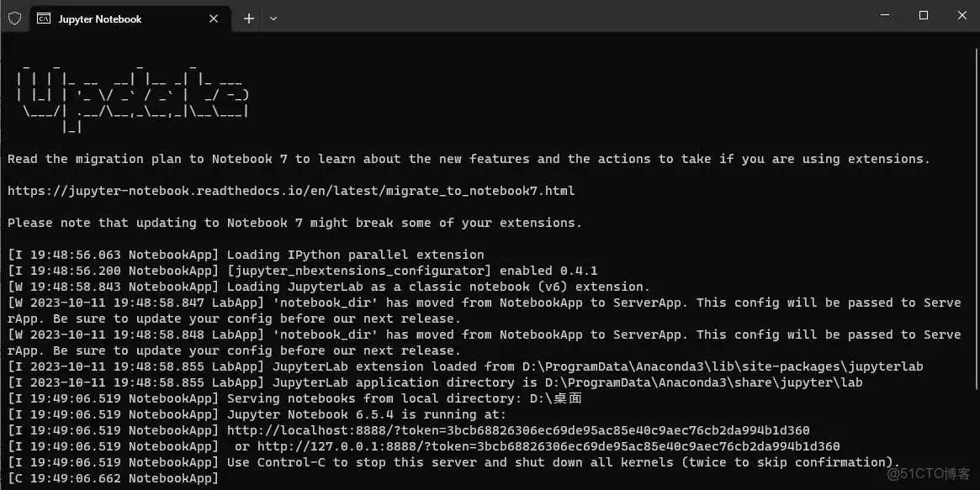Maximize the terminal window
The width and height of the screenshot is (980, 490).
[923, 15]
